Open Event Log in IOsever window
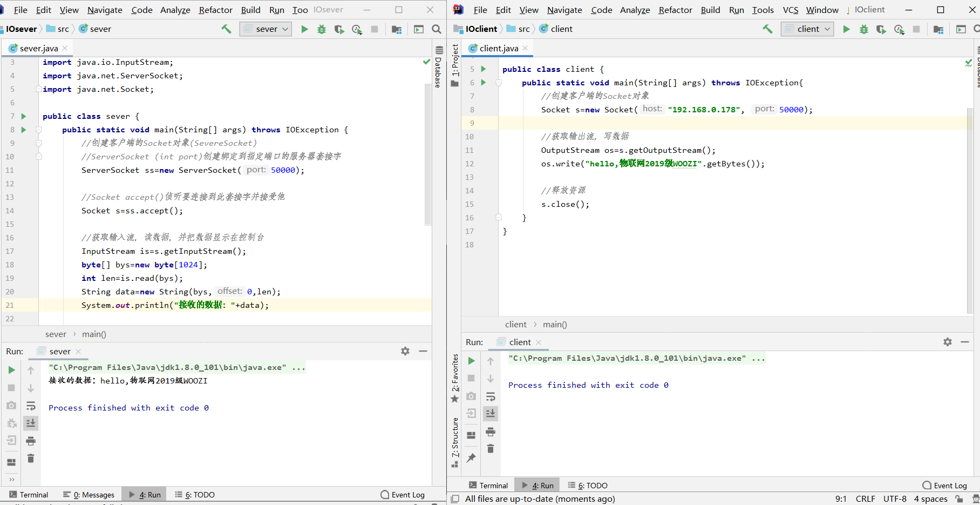Image resolution: width=980 pixels, height=505 pixels. tap(403, 495)
